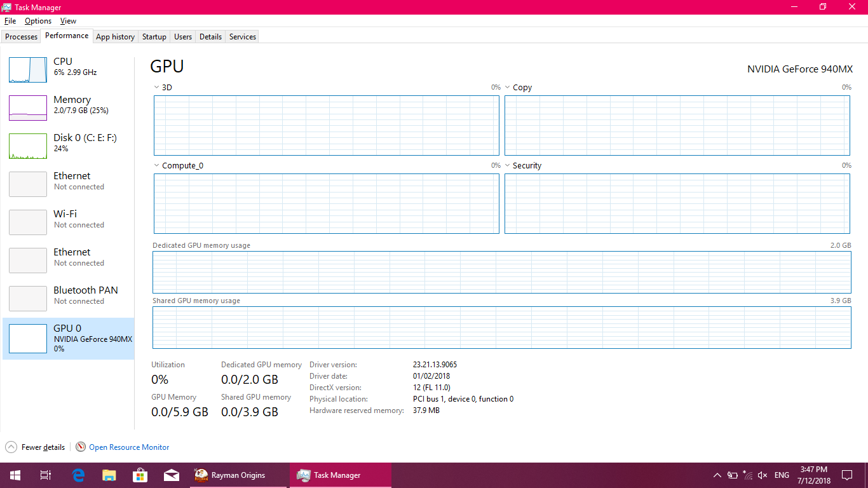Expand the Compute_0 engine graph dropdown

point(156,166)
